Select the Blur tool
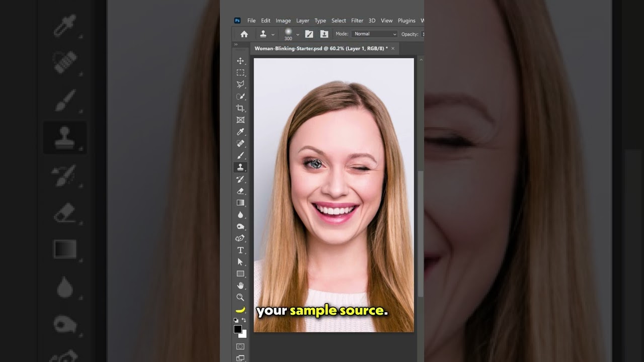The image size is (644, 362). tap(240, 215)
